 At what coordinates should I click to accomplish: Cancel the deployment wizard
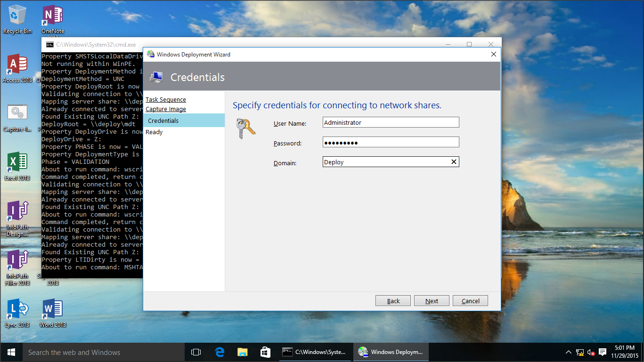470,301
